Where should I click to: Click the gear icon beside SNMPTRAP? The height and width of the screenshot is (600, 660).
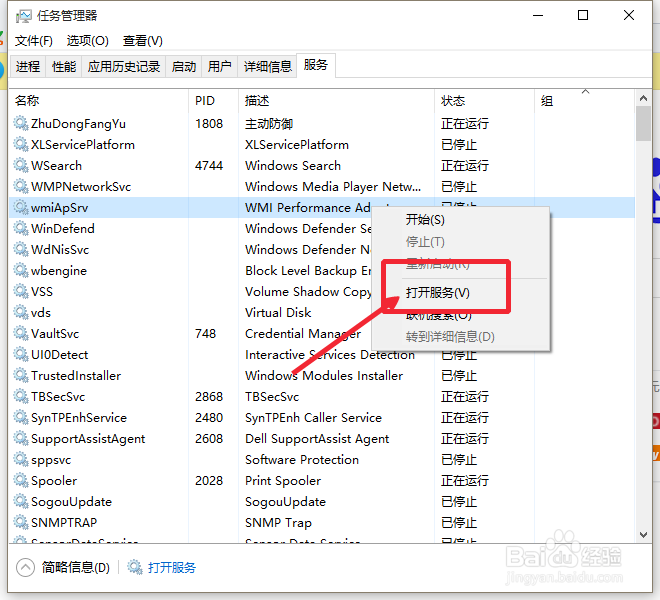tap(21, 523)
